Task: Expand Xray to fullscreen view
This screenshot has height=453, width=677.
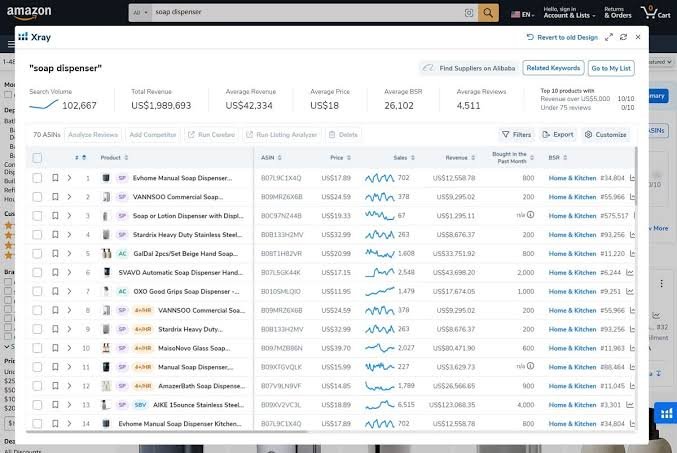Action: [x=609, y=37]
